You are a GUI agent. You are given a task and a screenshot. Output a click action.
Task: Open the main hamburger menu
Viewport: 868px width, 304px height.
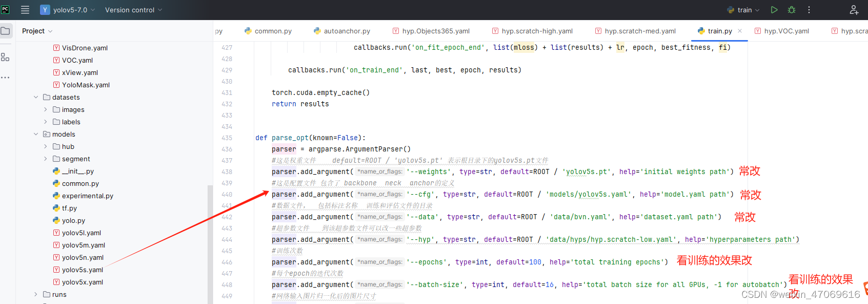[x=25, y=10]
